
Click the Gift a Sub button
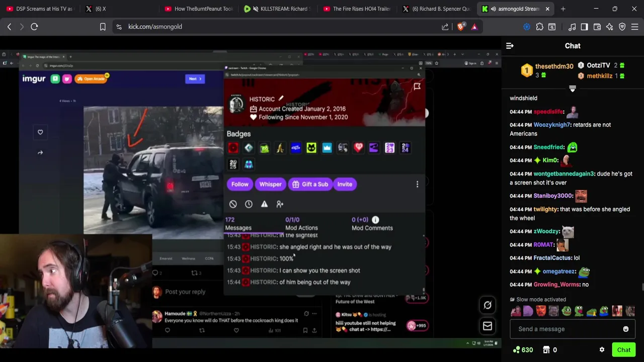pyautogui.click(x=310, y=184)
